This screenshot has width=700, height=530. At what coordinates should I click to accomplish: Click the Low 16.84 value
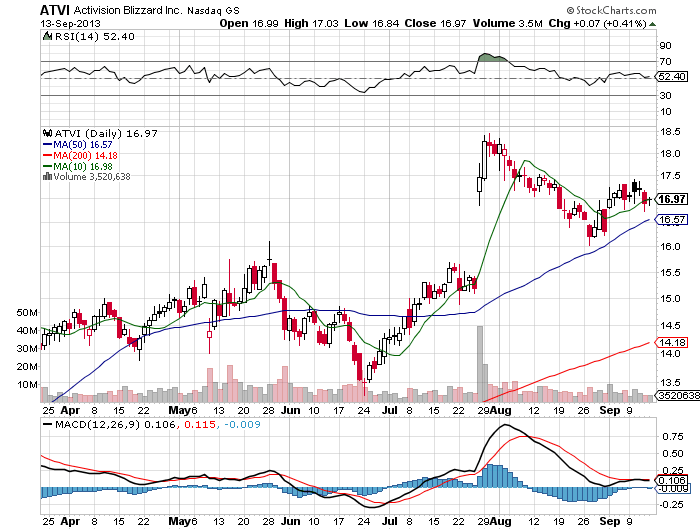pyautogui.click(x=372, y=23)
